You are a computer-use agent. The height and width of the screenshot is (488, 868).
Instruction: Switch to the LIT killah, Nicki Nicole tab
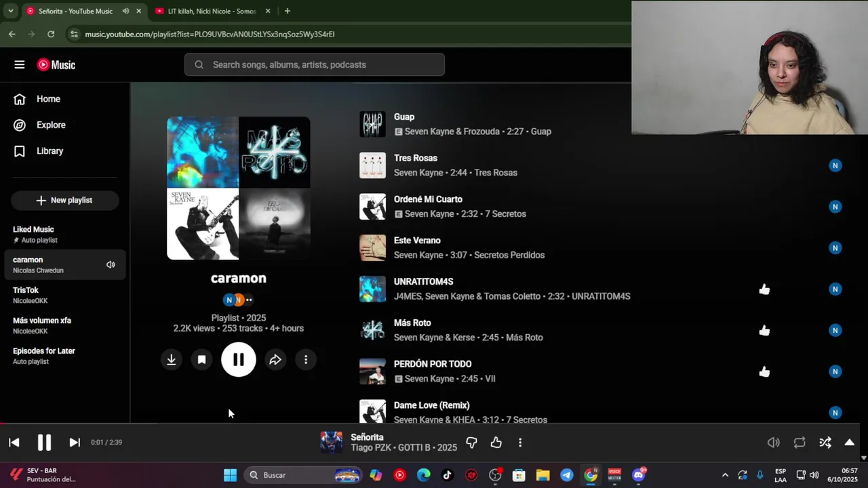(212, 11)
